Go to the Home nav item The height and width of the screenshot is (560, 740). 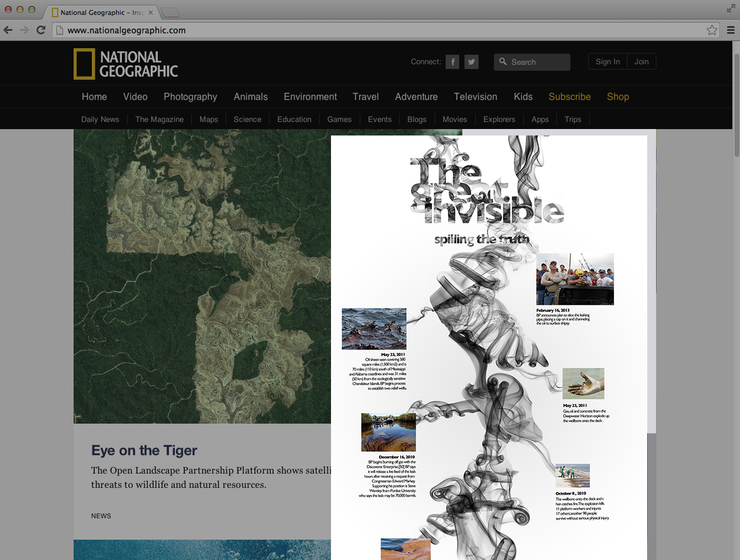coord(94,97)
